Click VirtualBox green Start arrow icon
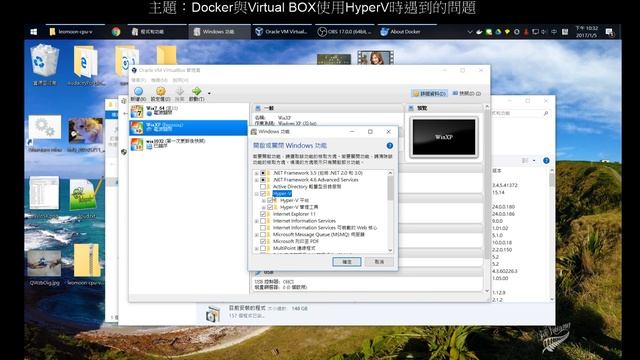Screen dimensions: 640x360 [x=197, y=91]
